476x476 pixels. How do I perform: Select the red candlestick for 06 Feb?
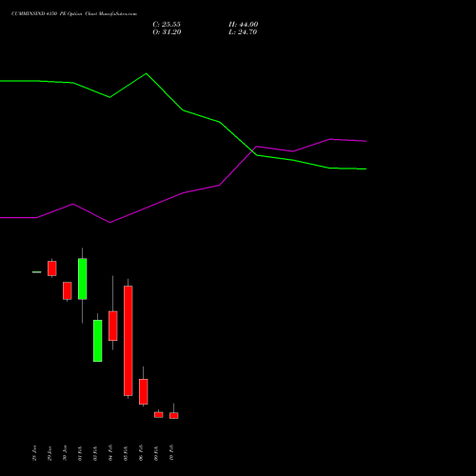144,391
